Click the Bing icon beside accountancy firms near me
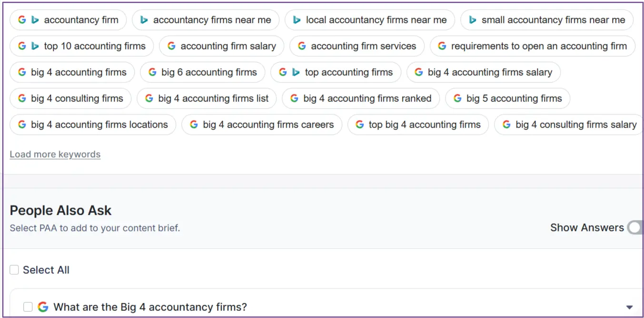The image size is (644, 318). click(x=144, y=20)
